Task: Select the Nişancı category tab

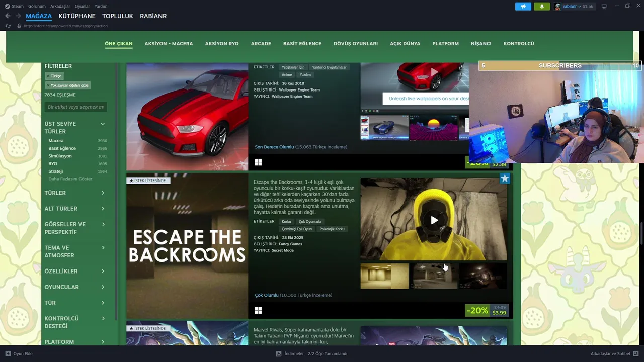Action: pyautogui.click(x=481, y=44)
